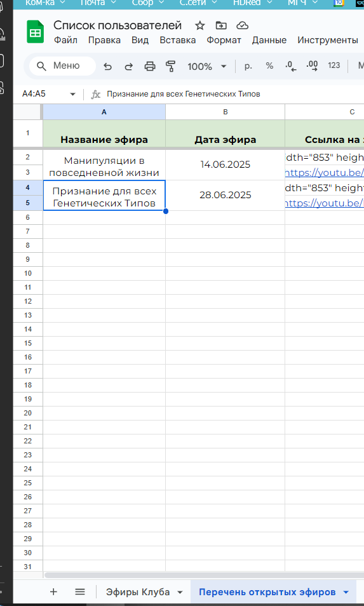
Task: Open the youtu.be link in row 3
Action: click(324, 172)
